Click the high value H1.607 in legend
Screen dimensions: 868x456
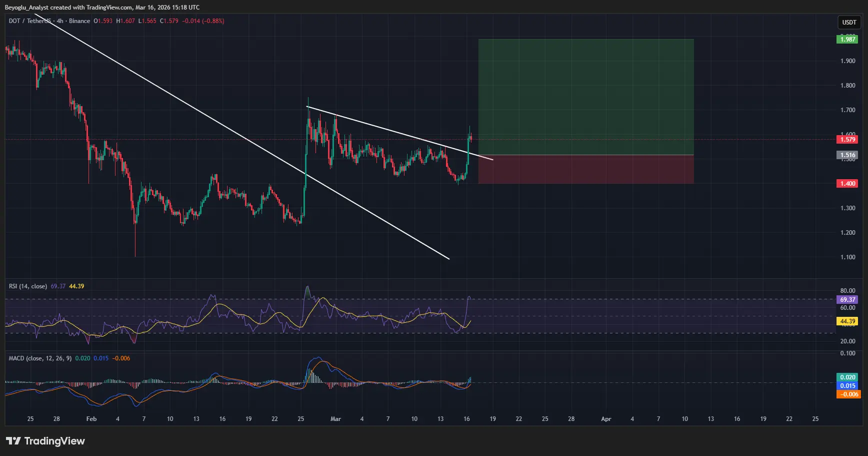[x=125, y=21]
